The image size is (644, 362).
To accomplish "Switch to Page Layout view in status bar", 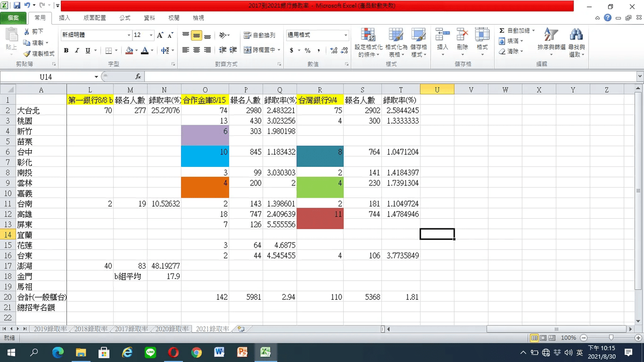I will click(x=543, y=338).
